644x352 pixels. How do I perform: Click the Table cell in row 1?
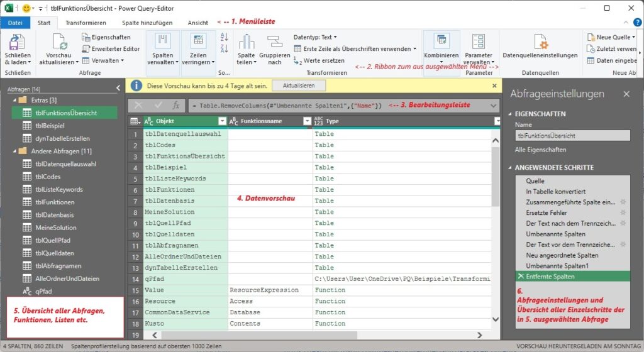click(x=402, y=134)
